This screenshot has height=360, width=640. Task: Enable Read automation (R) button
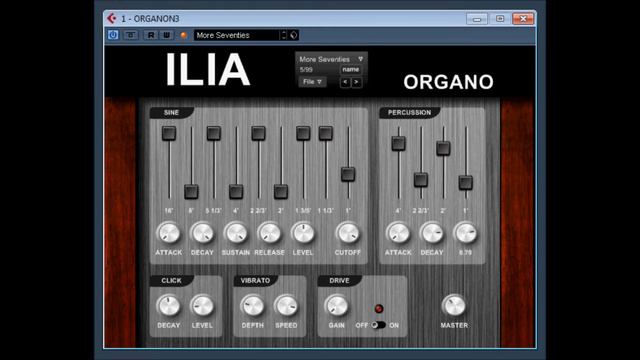(151, 35)
